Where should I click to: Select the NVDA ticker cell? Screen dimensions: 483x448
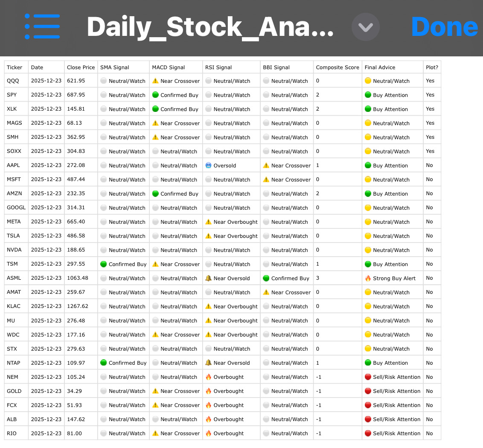(x=16, y=250)
